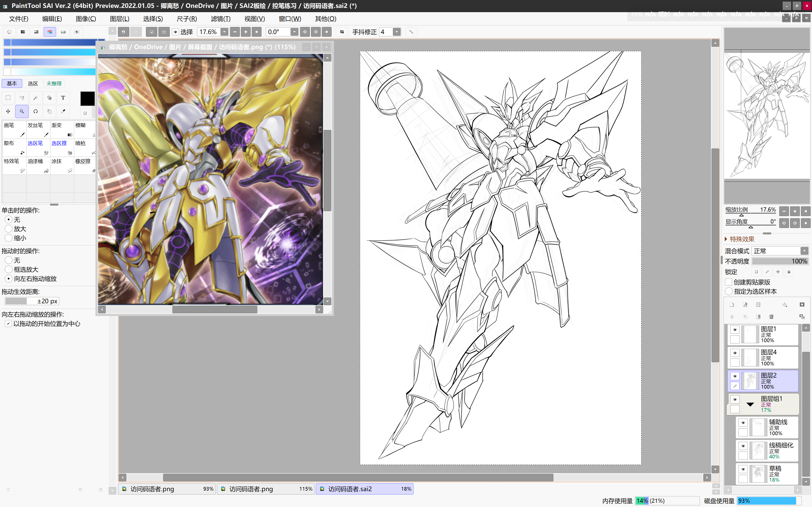Enable the 创建剪贴蒙版 checkbox
This screenshot has height=507, width=812.
(x=728, y=282)
